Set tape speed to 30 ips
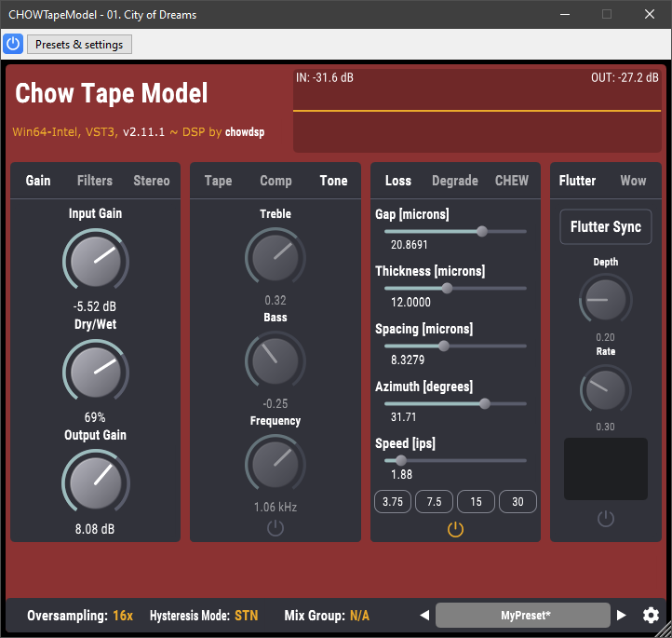Screen dimensions: 672x638 (x=517, y=502)
